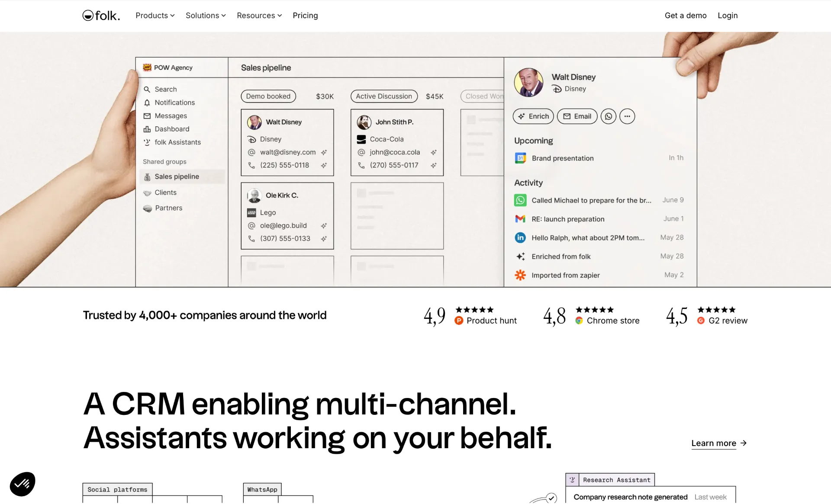Open Messages from the sidebar

point(171,116)
